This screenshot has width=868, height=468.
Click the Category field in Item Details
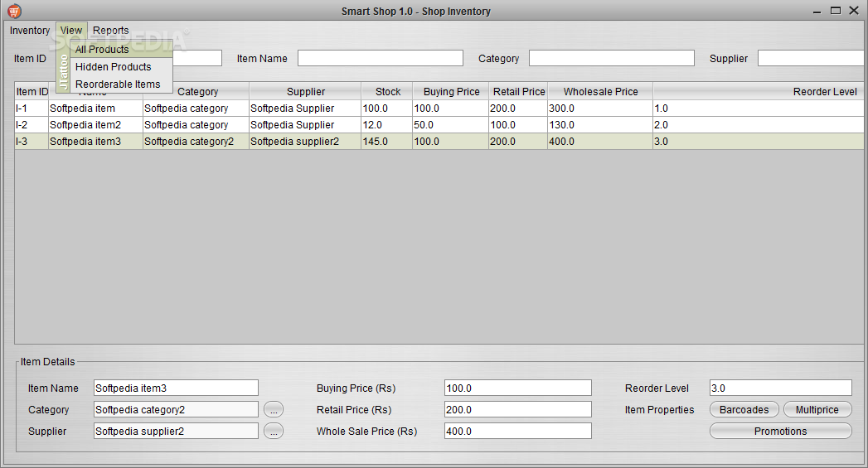[176, 409]
